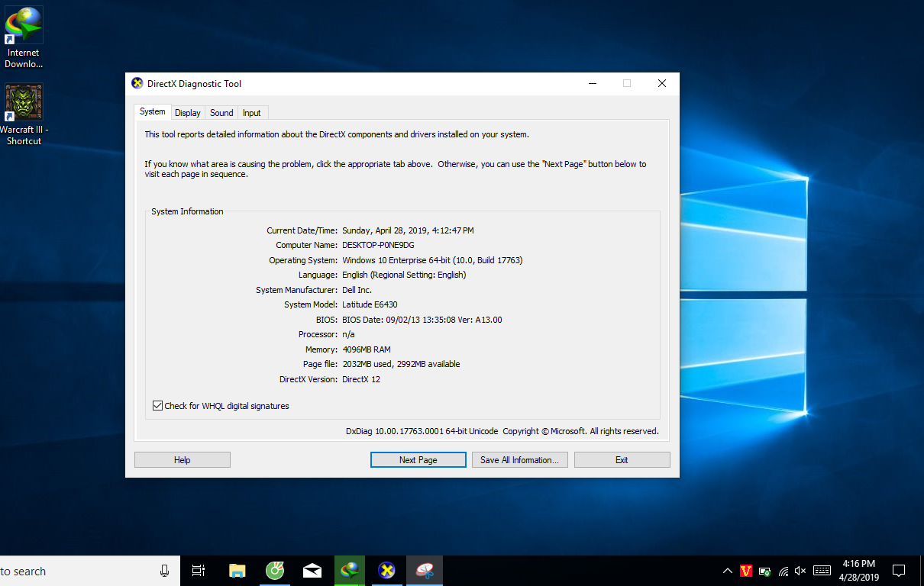Screen dimensions: 924x586
Task: Switch to the Sound tab
Action: pos(221,113)
